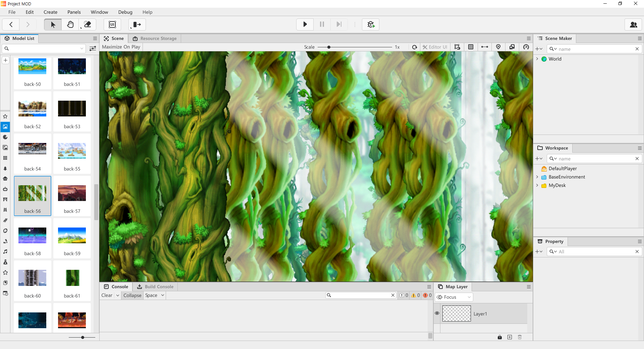Select the ladder category icon
644x349 pixels.
(x=5, y=210)
